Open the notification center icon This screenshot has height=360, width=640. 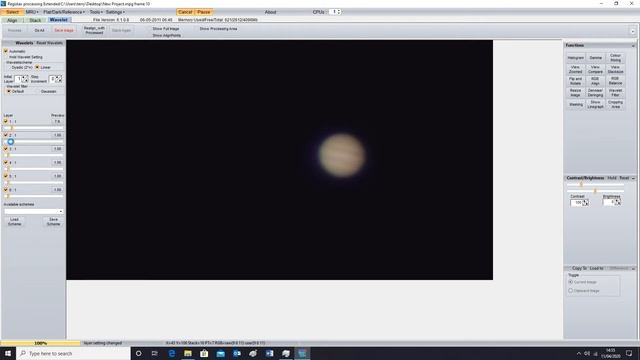(629, 353)
